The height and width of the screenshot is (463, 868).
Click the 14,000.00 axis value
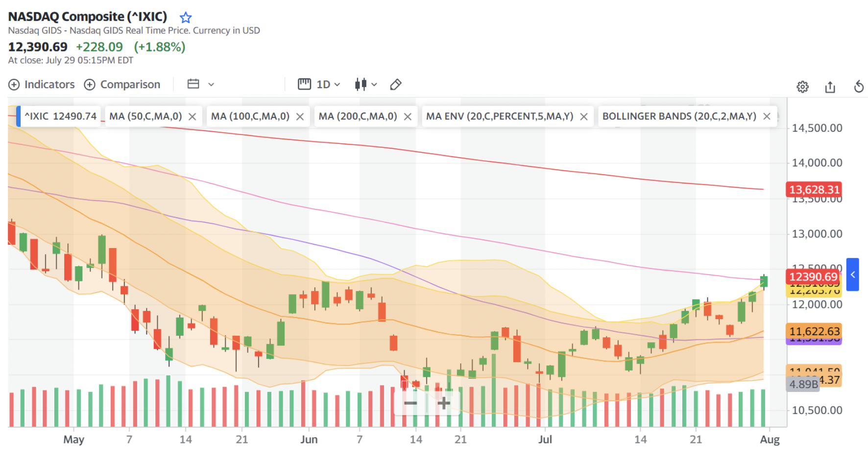click(817, 163)
